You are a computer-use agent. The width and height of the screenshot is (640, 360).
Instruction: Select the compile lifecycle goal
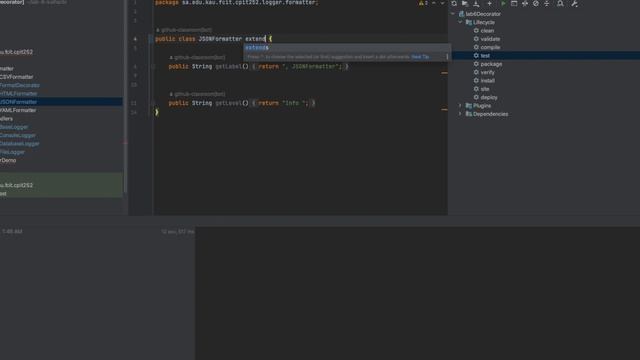(x=490, y=47)
